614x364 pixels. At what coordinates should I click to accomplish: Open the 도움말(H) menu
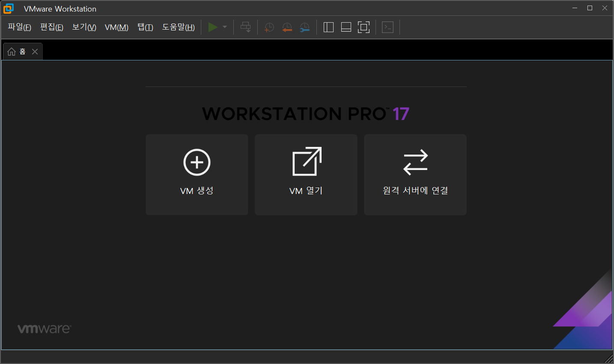pos(178,27)
